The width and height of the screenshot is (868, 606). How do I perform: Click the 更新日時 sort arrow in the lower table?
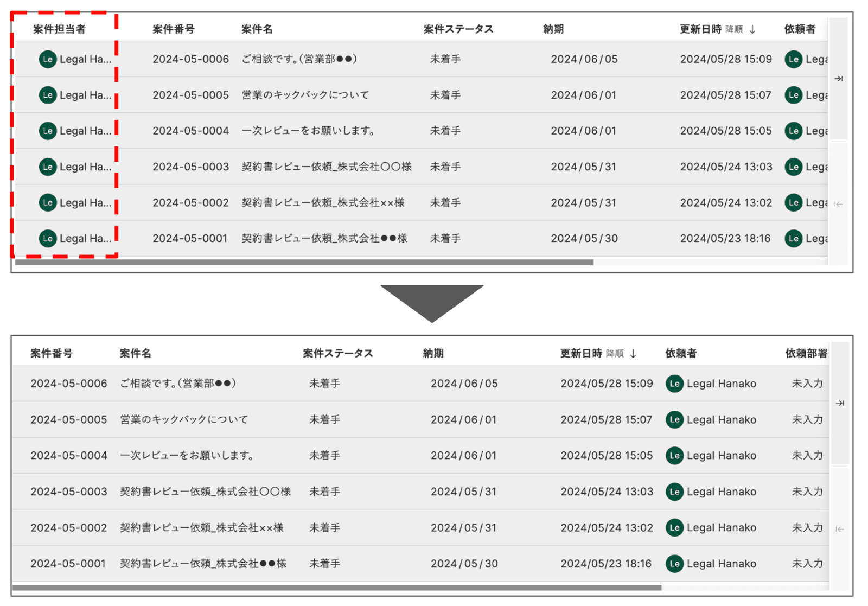pos(633,354)
